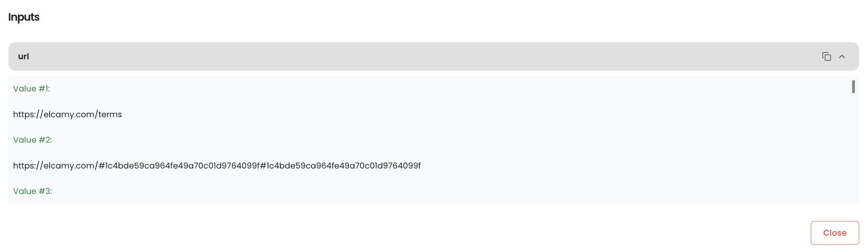The width and height of the screenshot is (868, 252).
Task: Click the scrollbar thumb in the values panel
Action: pos(853,87)
